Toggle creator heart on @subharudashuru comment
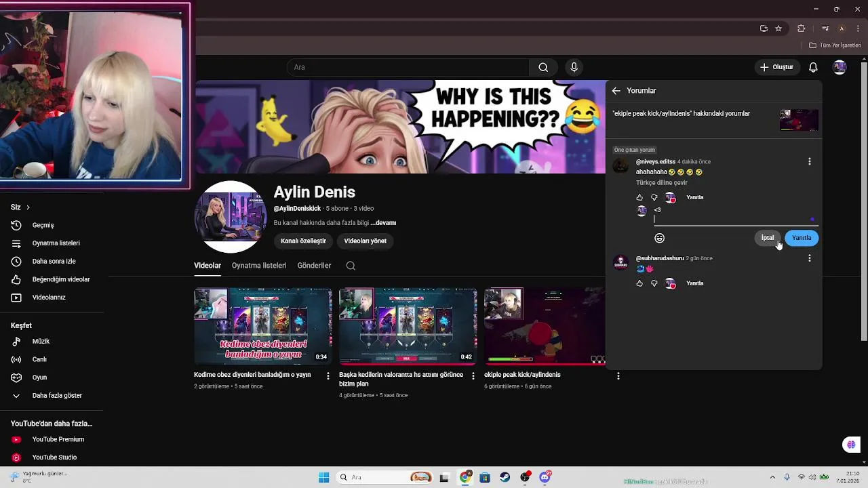Viewport: 868px width, 488px height. pyautogui.click(x=670, y=283)
